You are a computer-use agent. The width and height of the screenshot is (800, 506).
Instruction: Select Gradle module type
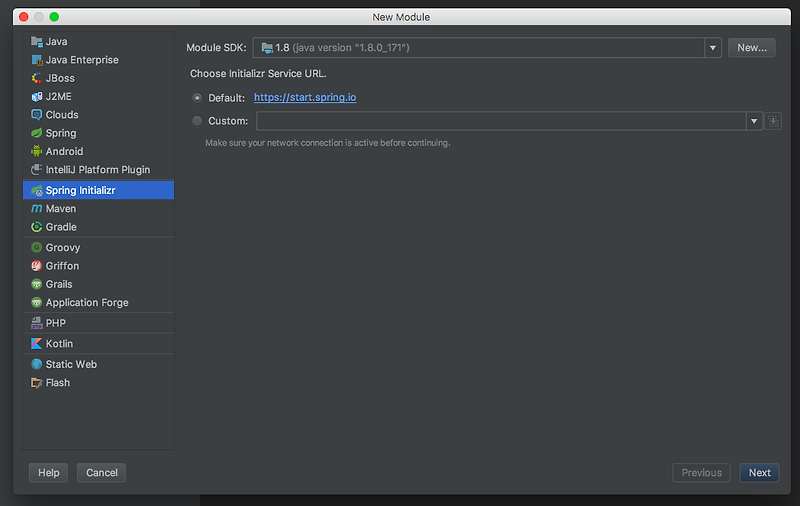tap(98, 227)
